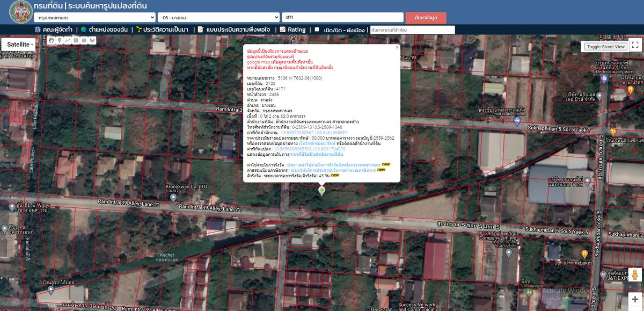
Task: Toggle the city plan layer checkbox
Action: click(317, 30)
